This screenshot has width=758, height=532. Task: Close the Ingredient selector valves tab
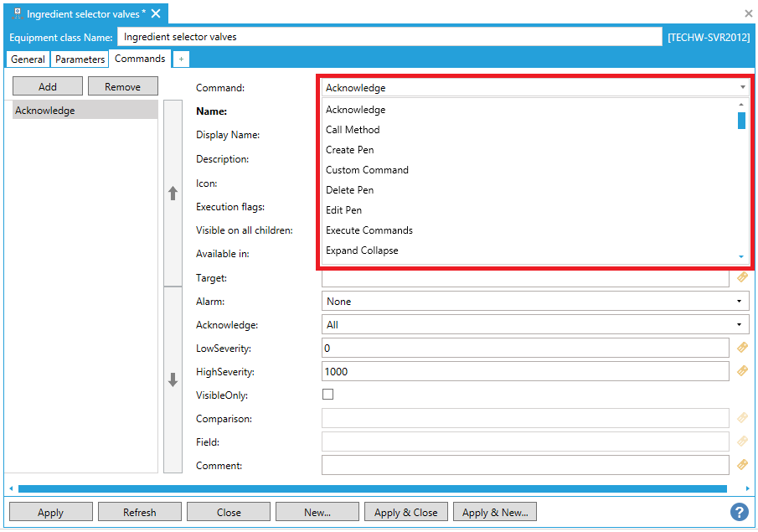click(156, 14)
